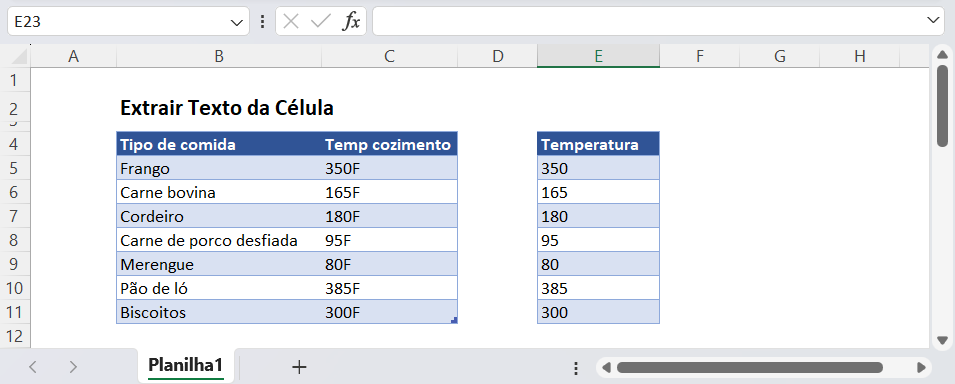Add a new sheet with plus icon
955x384 pixels.
coord(299,367)
